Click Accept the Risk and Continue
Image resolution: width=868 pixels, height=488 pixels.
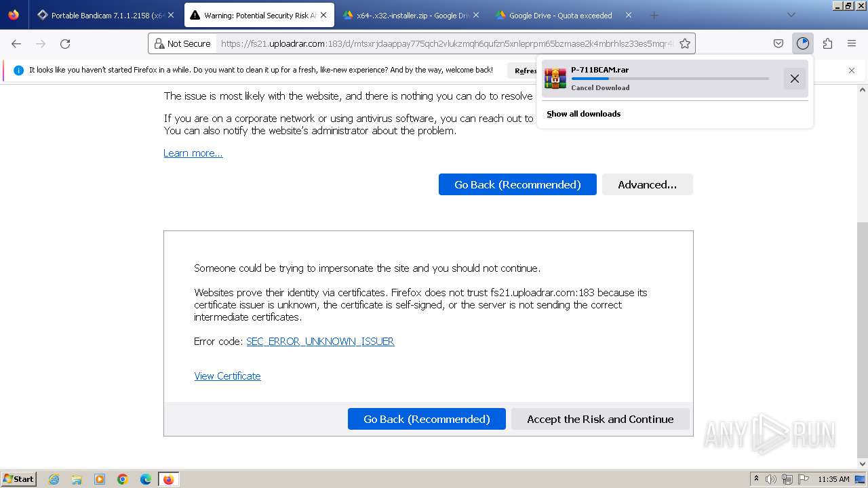pyautogui.click(x=600, y=419)
